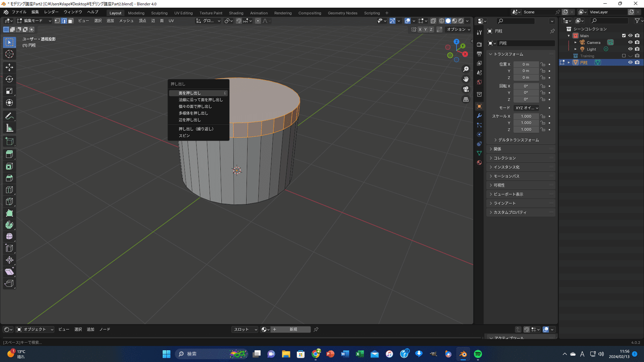644x362 pixels.
Task: Open the Mesh menu in viewport header
Action: 126,21
